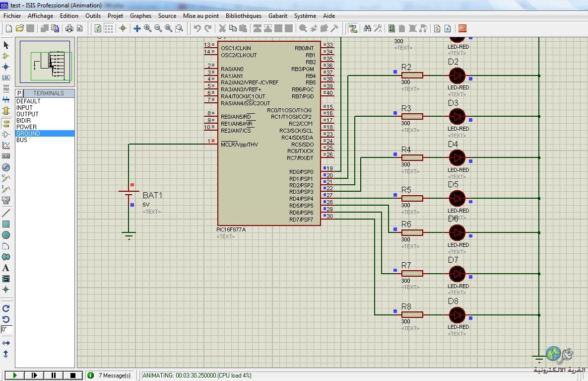
Task: Toggle the grid display icon
Action: [x=109, y=28]
